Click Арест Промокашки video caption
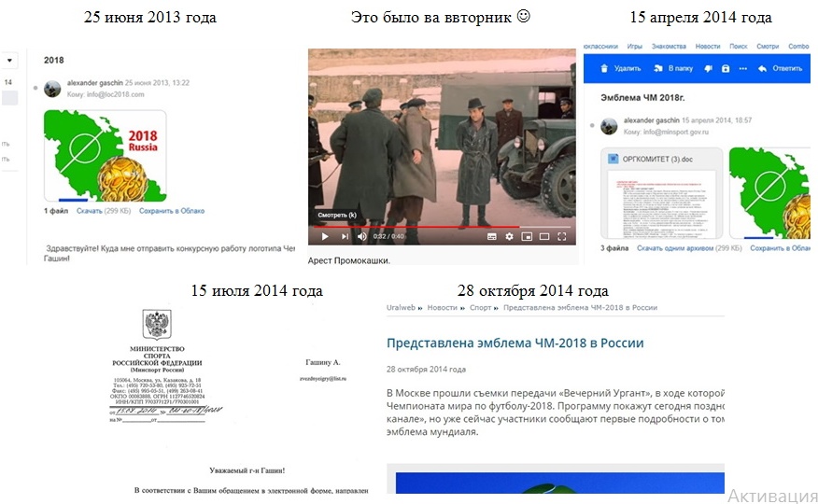Image resolution: width=818 pixels, height=504 pixels. (x=348, y=260)
